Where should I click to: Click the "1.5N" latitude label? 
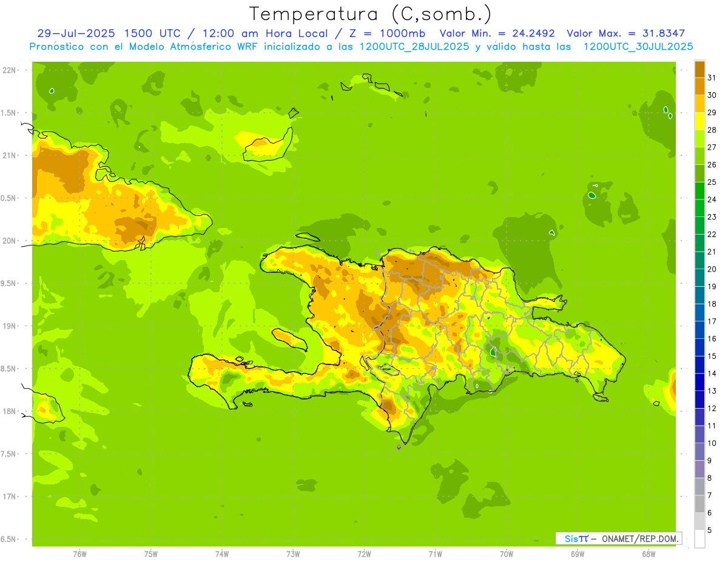[x=8, y=113]
